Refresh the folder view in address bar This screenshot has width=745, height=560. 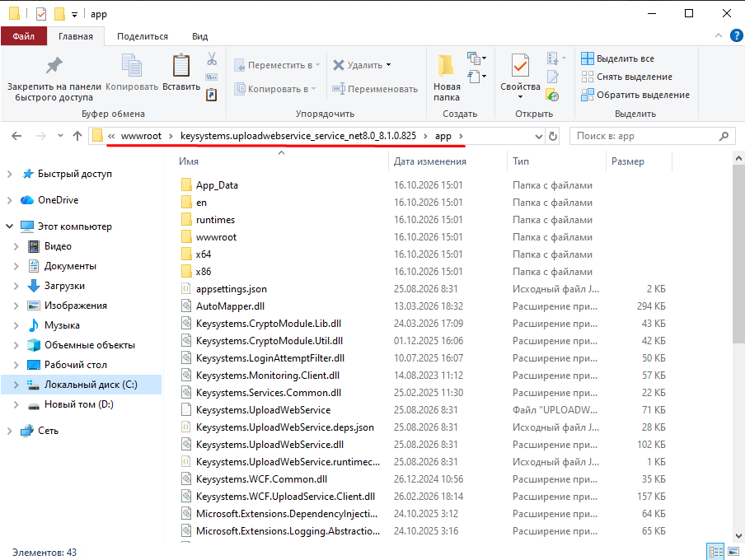click(553, 137)
